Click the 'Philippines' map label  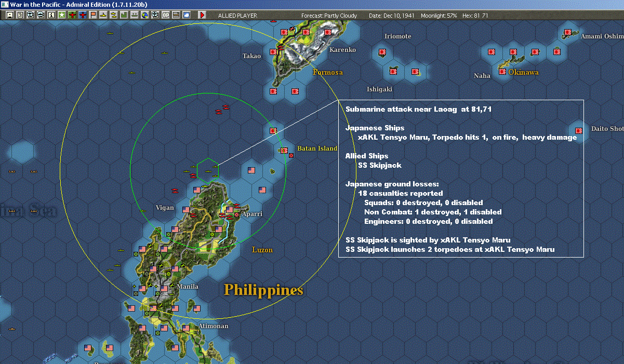tap(263, 289)
